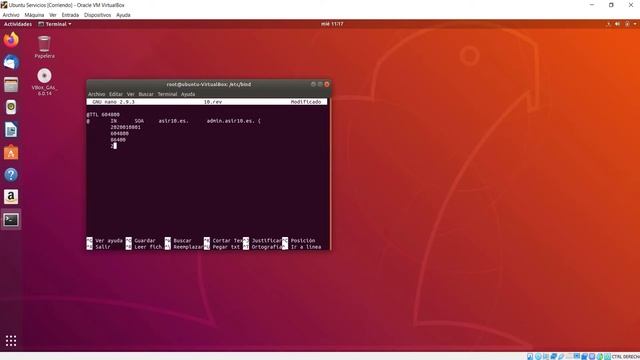The height and width of the screenshot is (360, 640).
Task: Open the Help question-mark dock icon
Action: tap(11, 175)
